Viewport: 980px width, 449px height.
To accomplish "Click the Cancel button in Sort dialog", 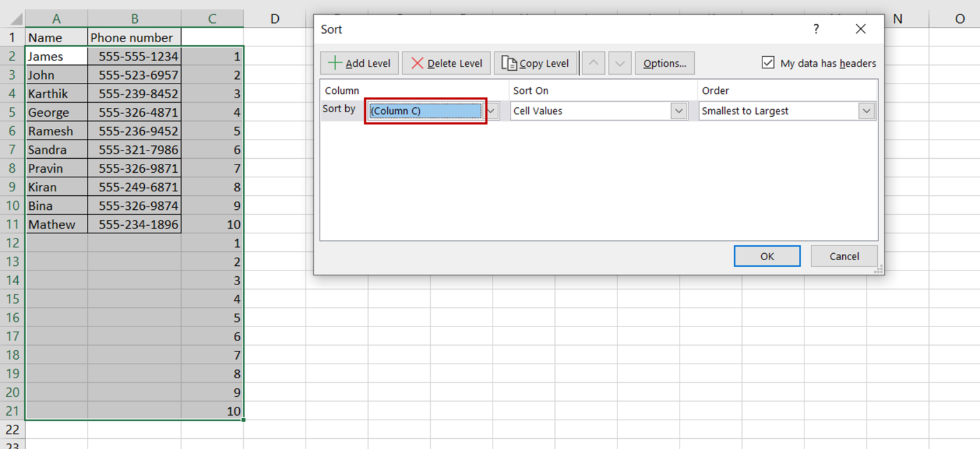I will click(843, 256).
